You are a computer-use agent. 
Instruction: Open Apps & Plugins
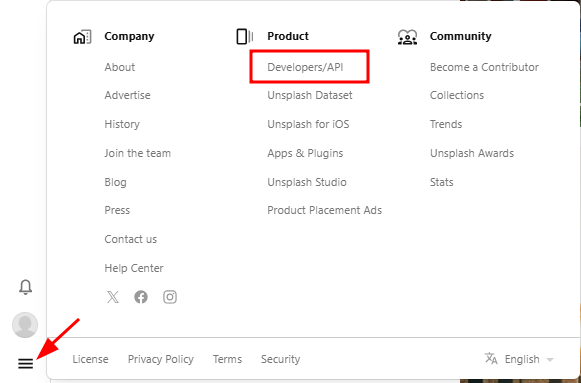pyautogui.click(x=305, y=153)
